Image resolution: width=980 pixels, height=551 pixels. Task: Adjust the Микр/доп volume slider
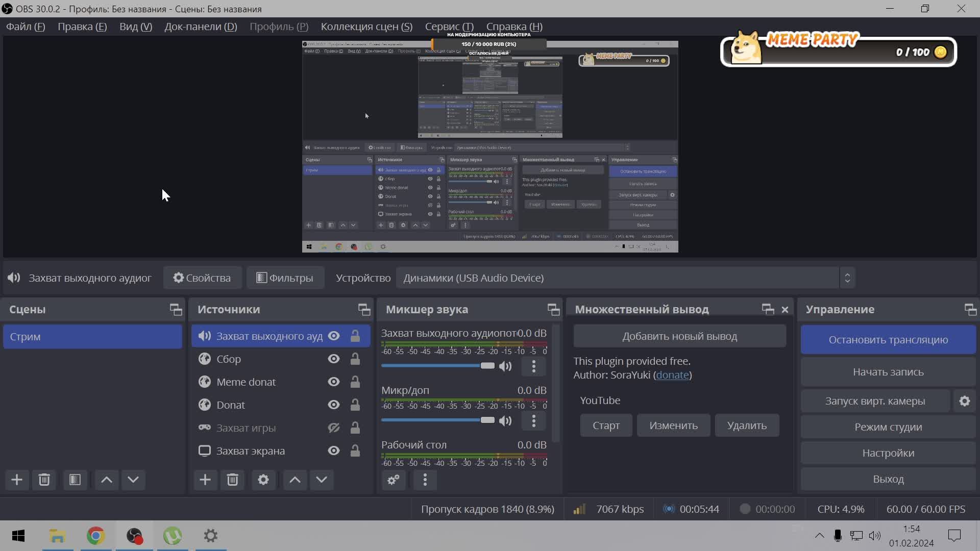(487, 420)
